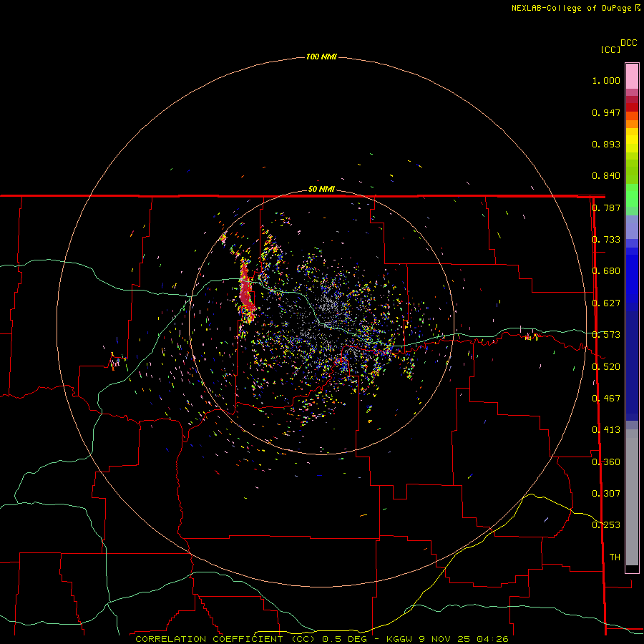Click the 0.787 legend value

tap(606, 208)
